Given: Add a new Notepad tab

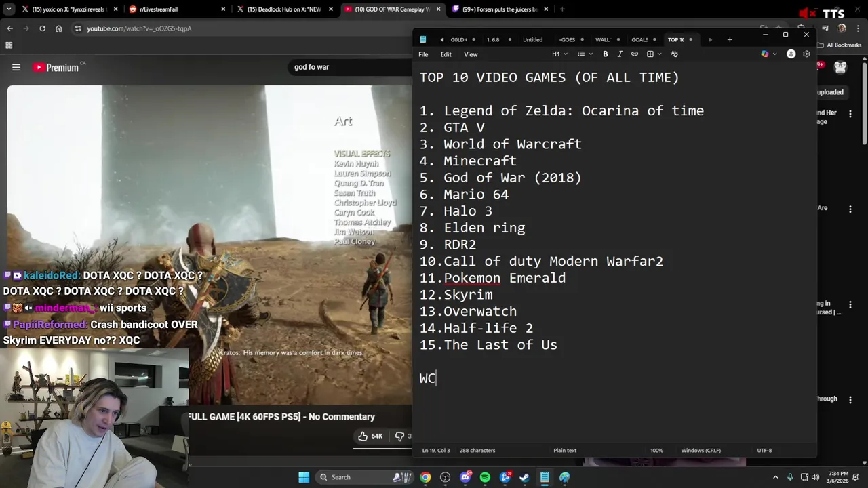Looking at the screenshot, I should (x=730, y=39).
